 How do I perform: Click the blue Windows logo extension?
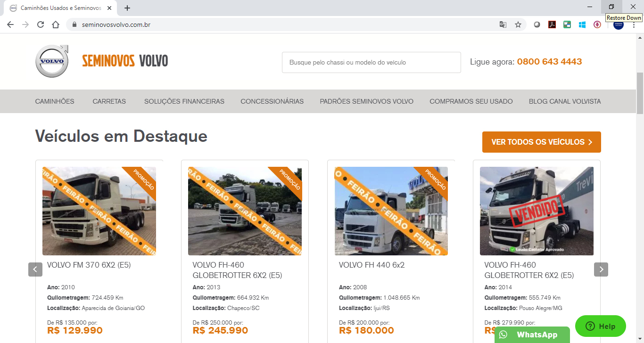pyautogui.click(x=582, y=24)
